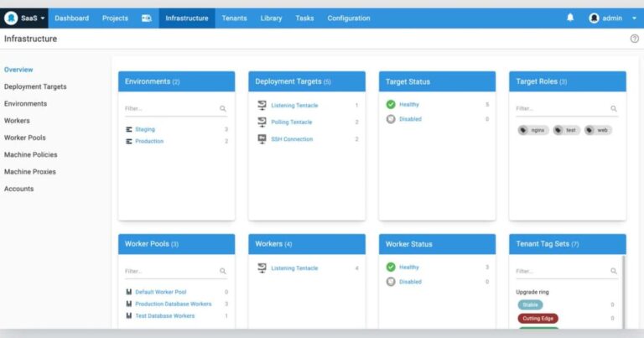
Task: Open Production Database Workers link
Action: (174, 304)
